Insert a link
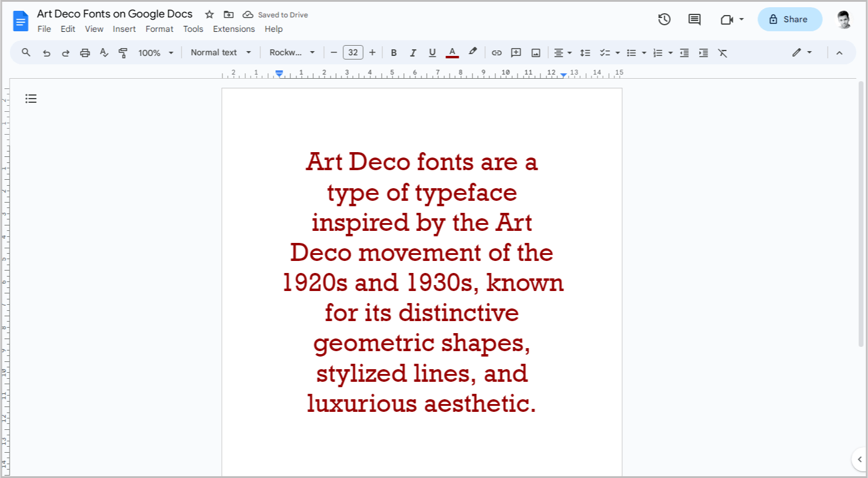Viewport: 868px width, 478px height. [x=497, y=52]
